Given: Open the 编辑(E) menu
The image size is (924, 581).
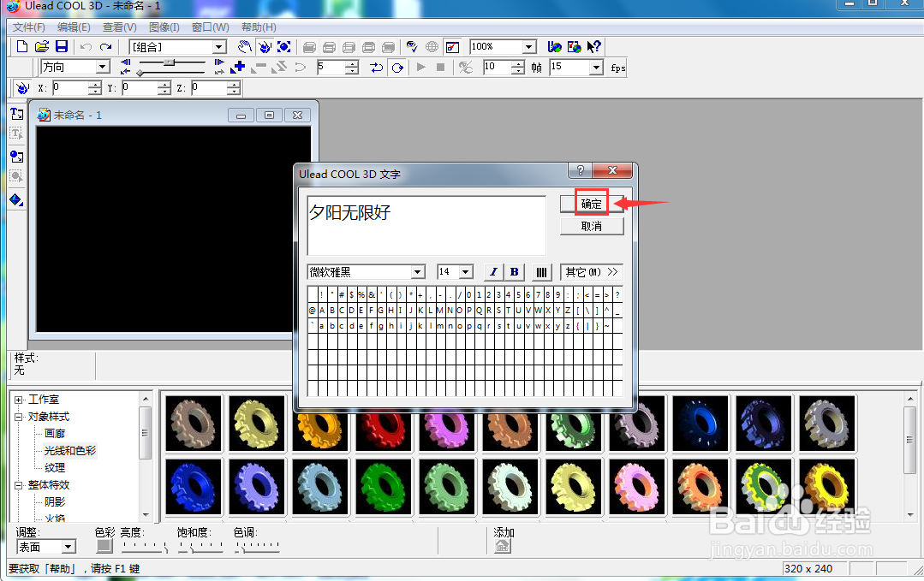Looking at the screenshot, I should tap(74, 27).
